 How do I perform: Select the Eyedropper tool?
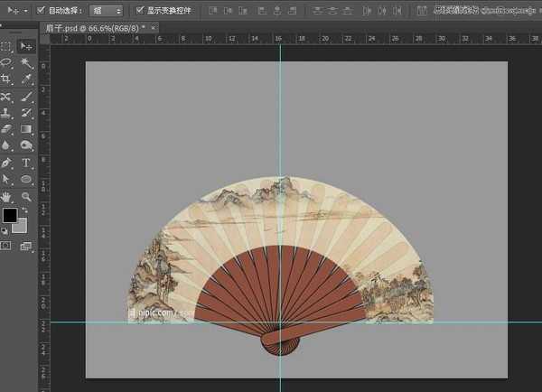pos(26,79)
